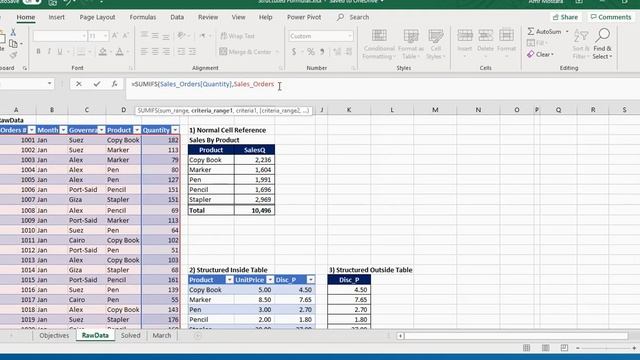Viewport: 640px width, 360px height.
Task: Click the Font Color A icon
Action: (120, 52)
